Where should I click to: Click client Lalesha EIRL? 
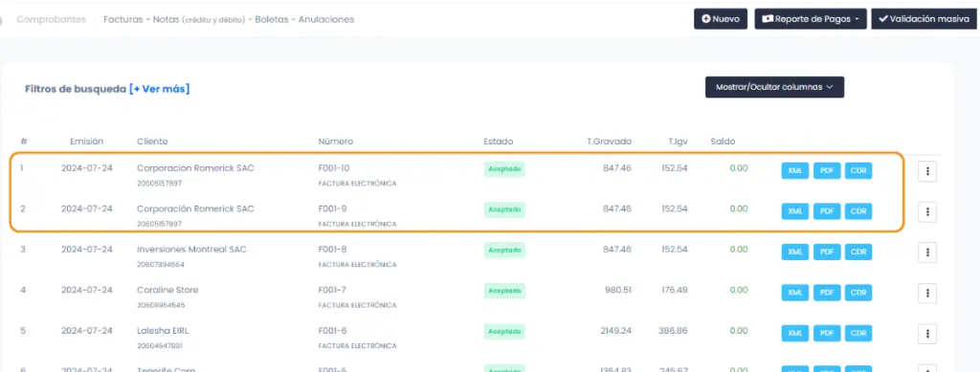164,331
